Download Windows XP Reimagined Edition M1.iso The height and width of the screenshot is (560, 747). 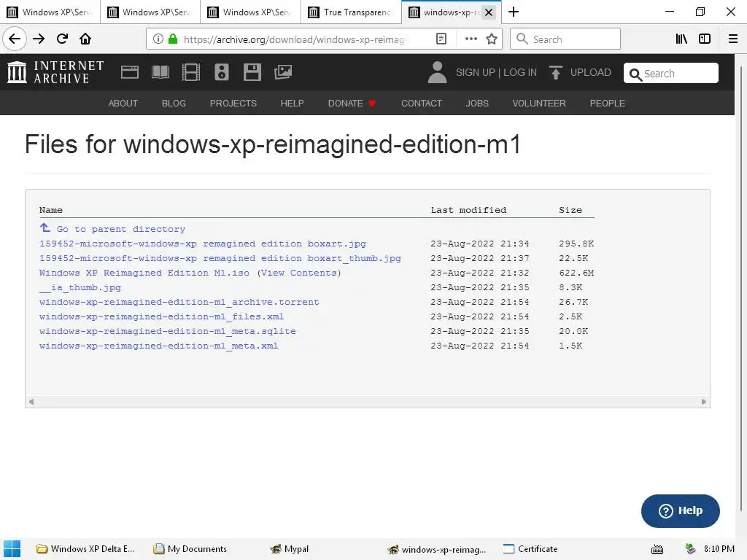144,273
